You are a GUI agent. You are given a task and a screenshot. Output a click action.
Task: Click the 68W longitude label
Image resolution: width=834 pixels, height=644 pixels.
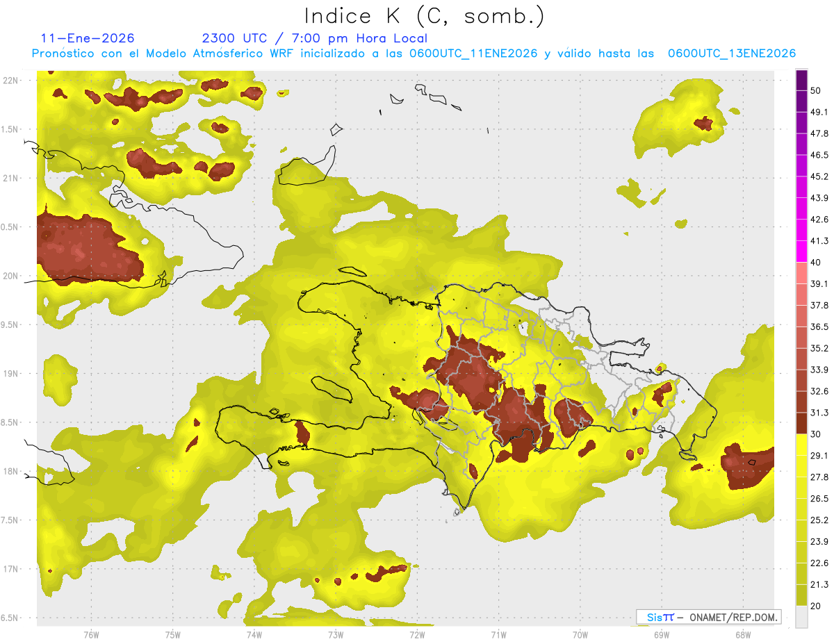point(742,634)
